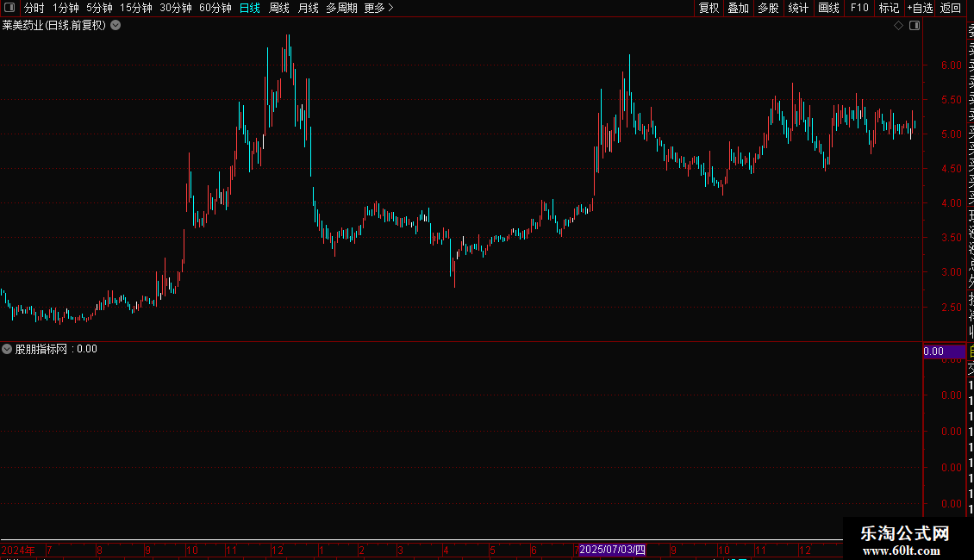Screen dimensions: 974x560
Task: Select the 1分钟 timeframe
Action: coord(66,8)
